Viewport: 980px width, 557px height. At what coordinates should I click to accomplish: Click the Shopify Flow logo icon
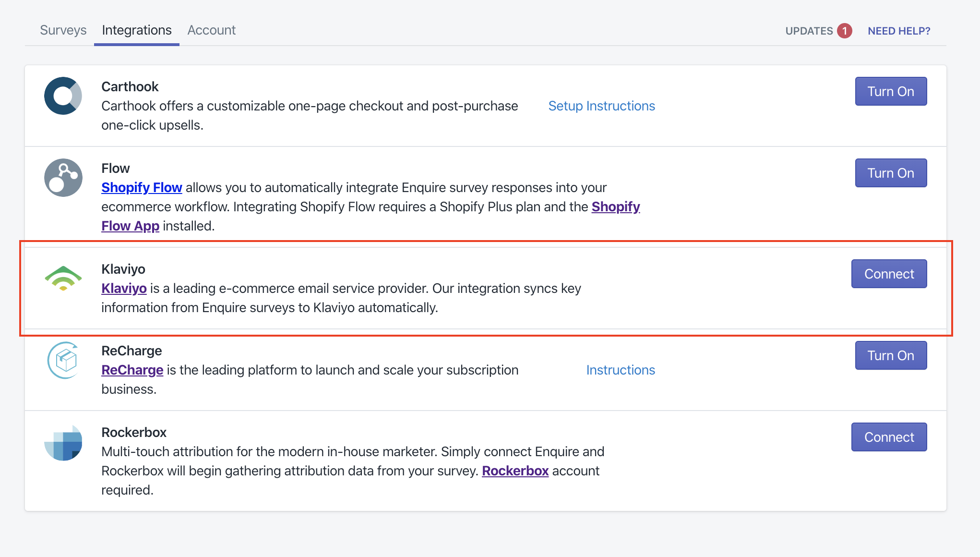(63, 178)
